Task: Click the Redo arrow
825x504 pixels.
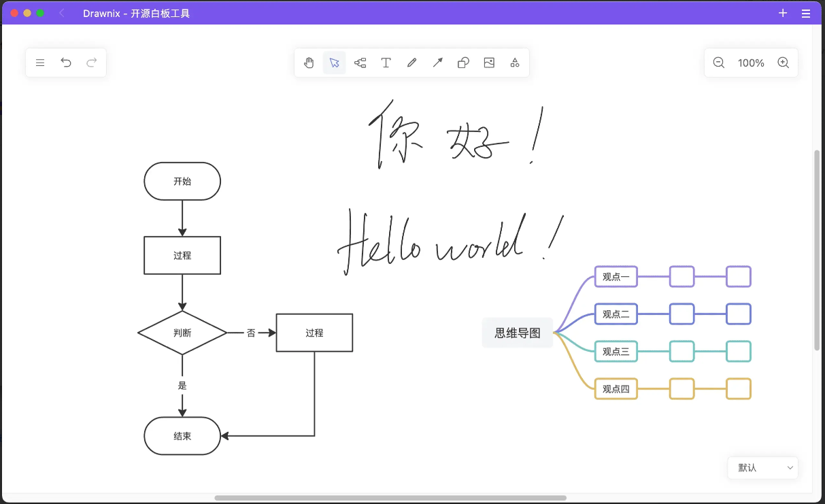Action: [92, 63]
